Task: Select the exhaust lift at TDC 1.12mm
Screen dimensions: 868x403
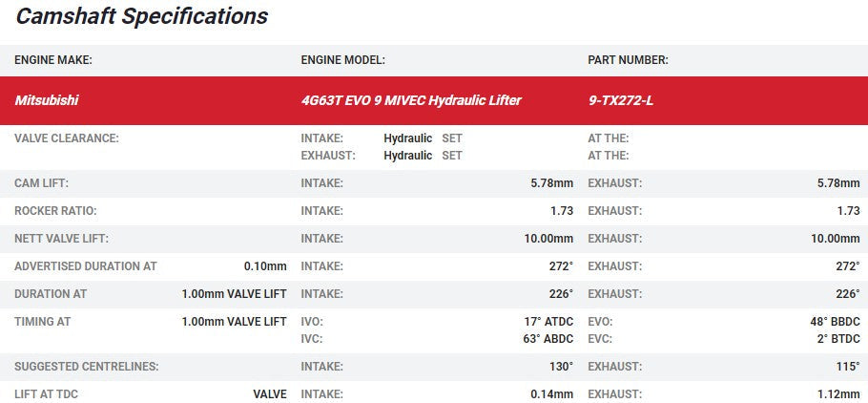Action: [837, 393]
